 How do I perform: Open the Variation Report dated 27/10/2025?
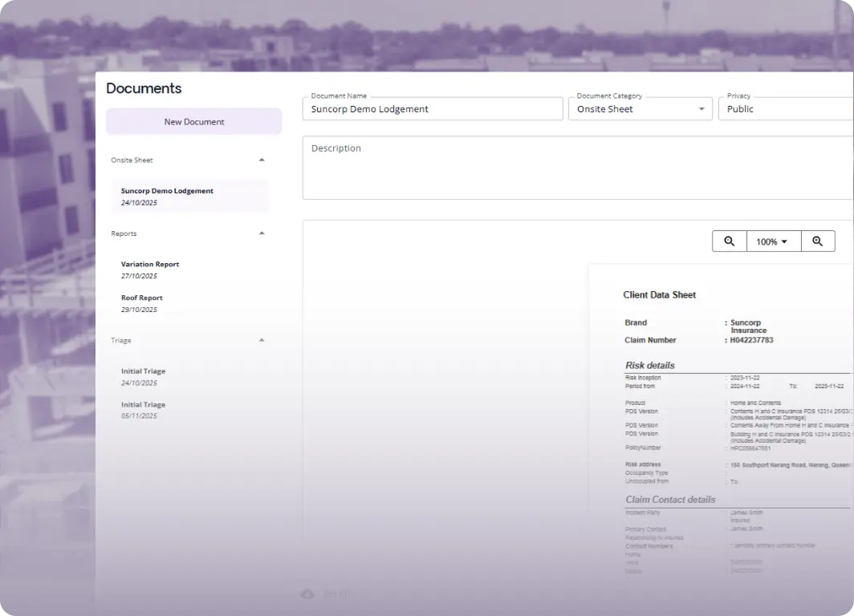click(189, 269)
